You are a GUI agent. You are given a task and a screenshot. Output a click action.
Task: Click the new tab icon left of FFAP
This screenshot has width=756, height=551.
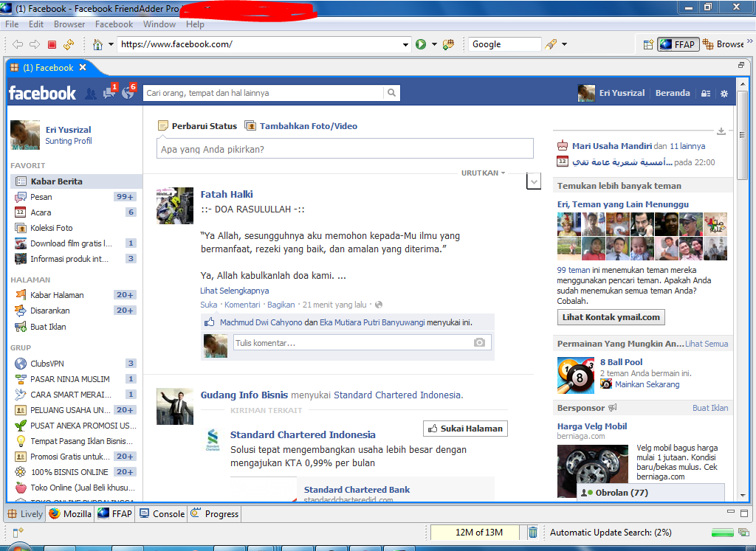(x=648, y=44)
